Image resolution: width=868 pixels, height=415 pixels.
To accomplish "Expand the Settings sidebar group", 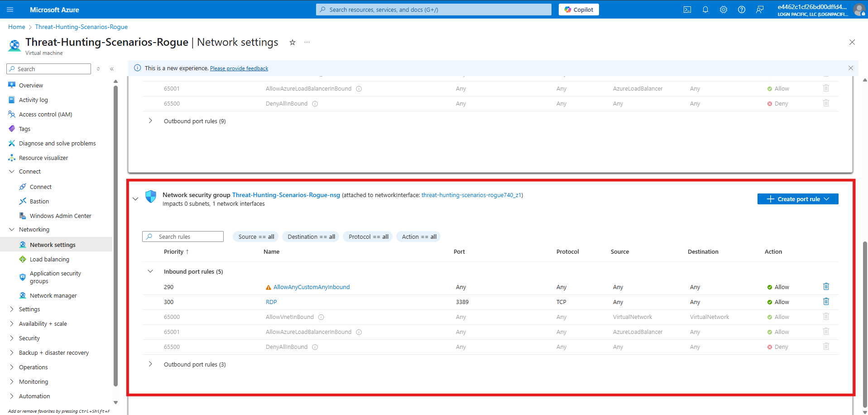I will tap(12, 309).
